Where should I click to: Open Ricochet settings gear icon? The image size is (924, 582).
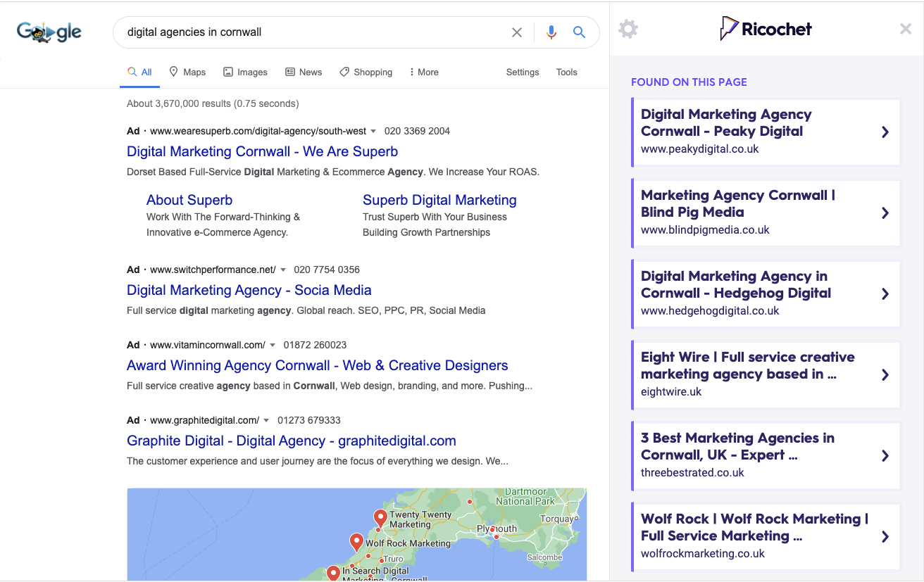(x=628, y=29)
